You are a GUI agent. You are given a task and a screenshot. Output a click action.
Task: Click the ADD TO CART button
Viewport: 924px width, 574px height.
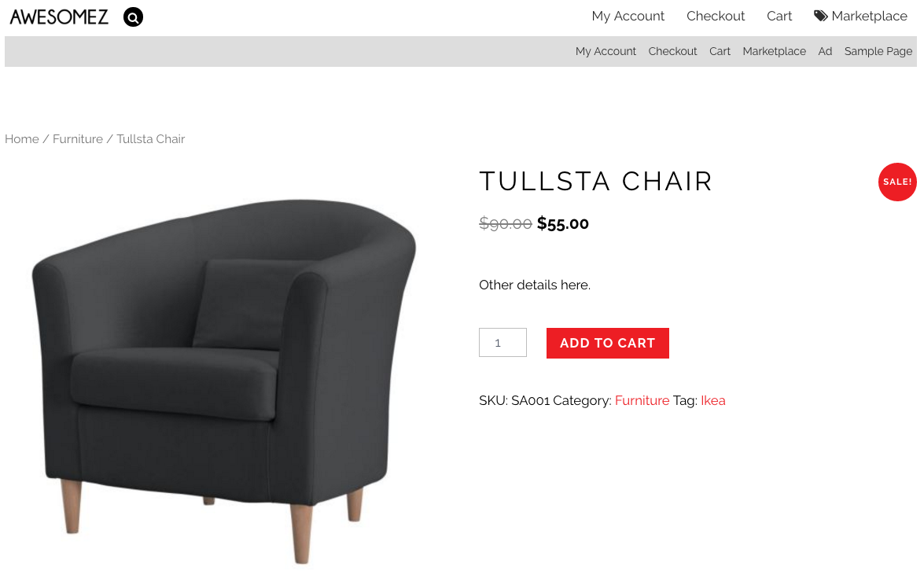pos(608,343)
